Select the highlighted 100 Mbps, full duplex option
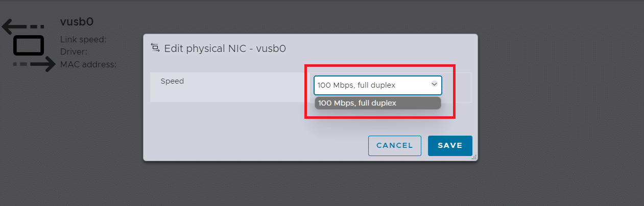The image size is (644, 206). (377, 103)
